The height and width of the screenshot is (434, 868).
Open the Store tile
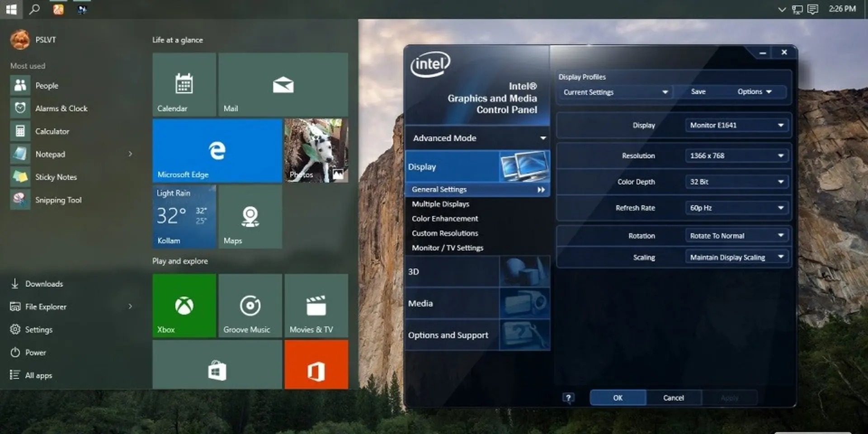tap(217, 364)
